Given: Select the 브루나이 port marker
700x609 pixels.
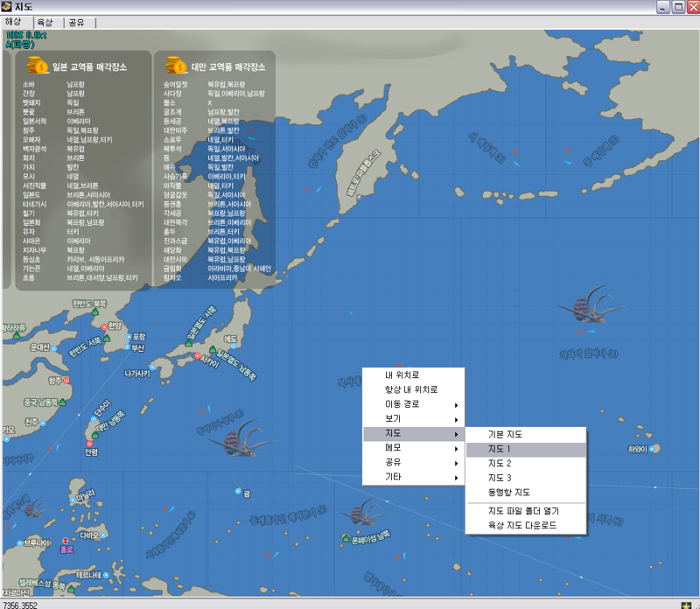Looking at the screenshot, I should pyautogui.click(x=19, y=543).
